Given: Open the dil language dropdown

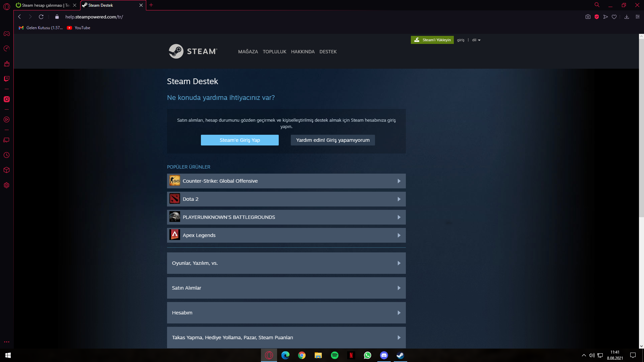Looking at the screenshot, I should (x=476, y=40).
